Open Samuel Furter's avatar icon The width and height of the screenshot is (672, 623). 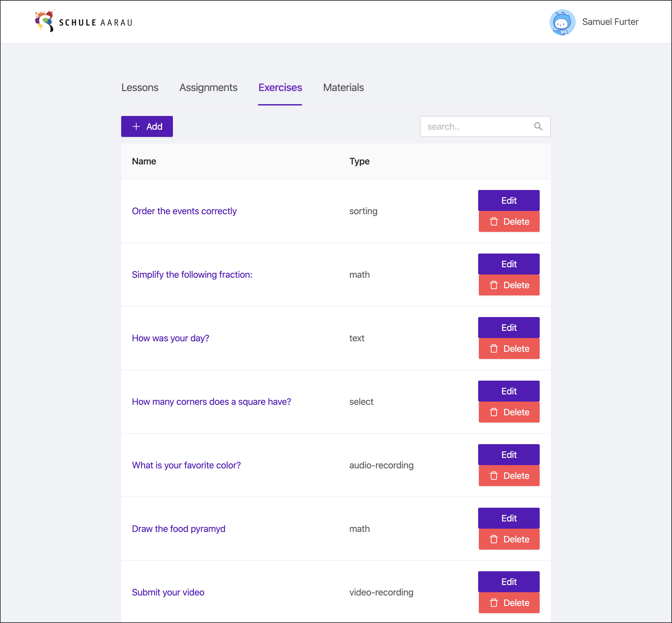coord(562,22)
